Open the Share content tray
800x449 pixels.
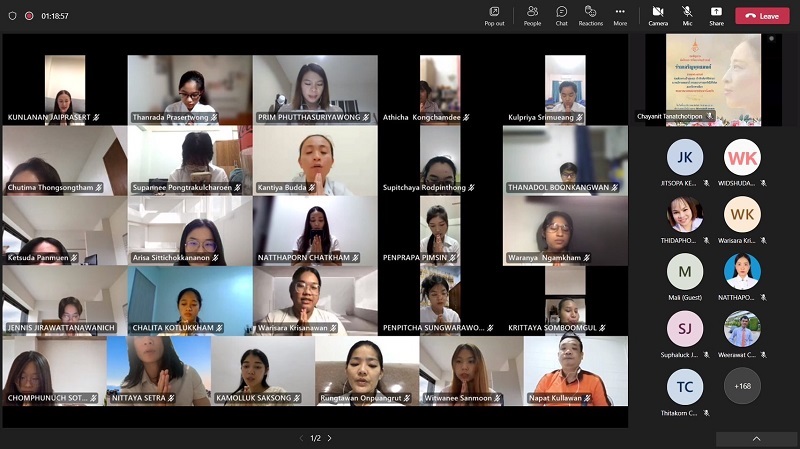coord(716,14)
